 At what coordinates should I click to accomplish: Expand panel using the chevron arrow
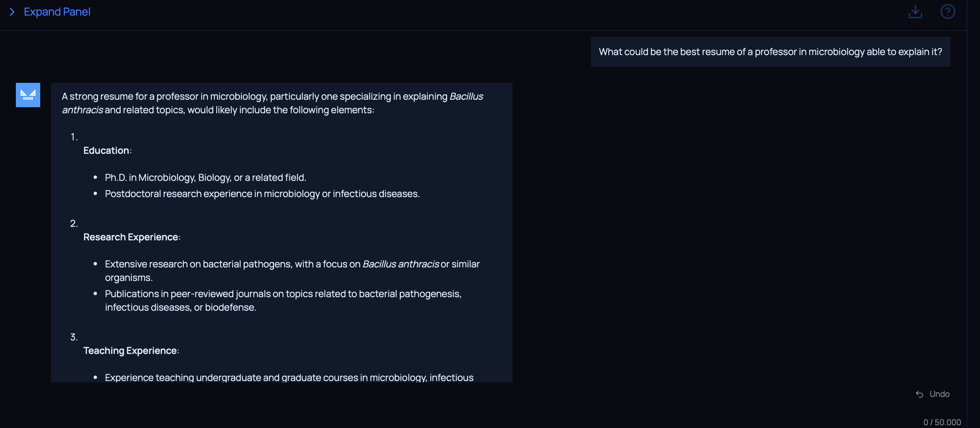click(x=12, y=12)
